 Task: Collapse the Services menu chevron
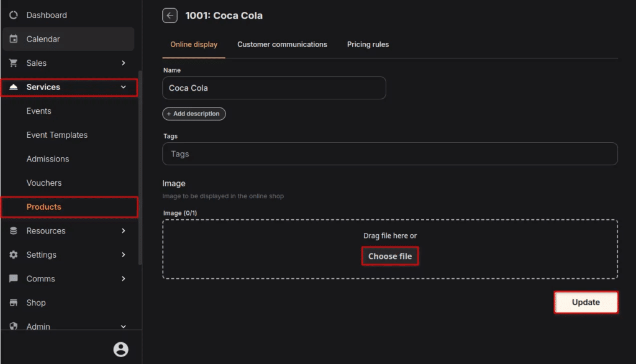pos(123,88)
